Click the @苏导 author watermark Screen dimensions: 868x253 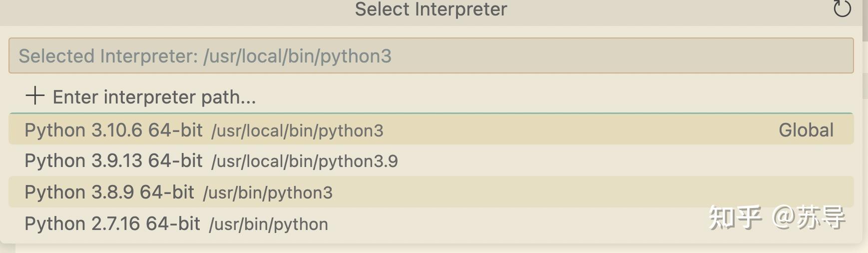click(808, 217)
